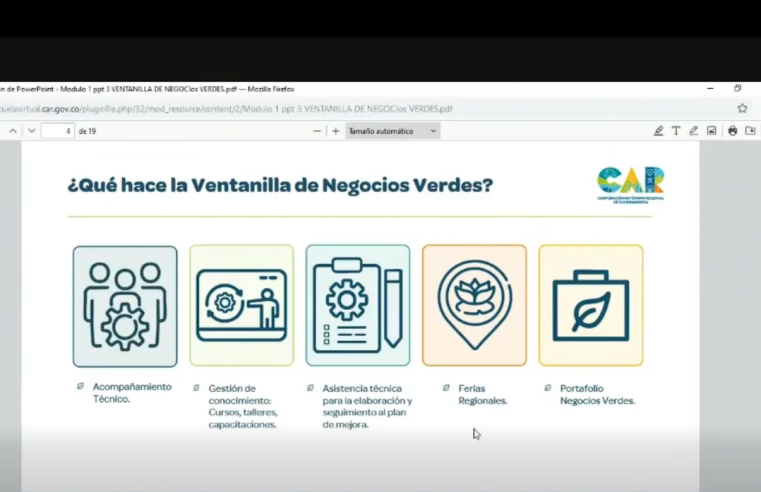The width and height of the screenshot is (761, 492).
Task: Click the 'Portafolio Negocios Verdes.' caption
Action: [597, 394]
